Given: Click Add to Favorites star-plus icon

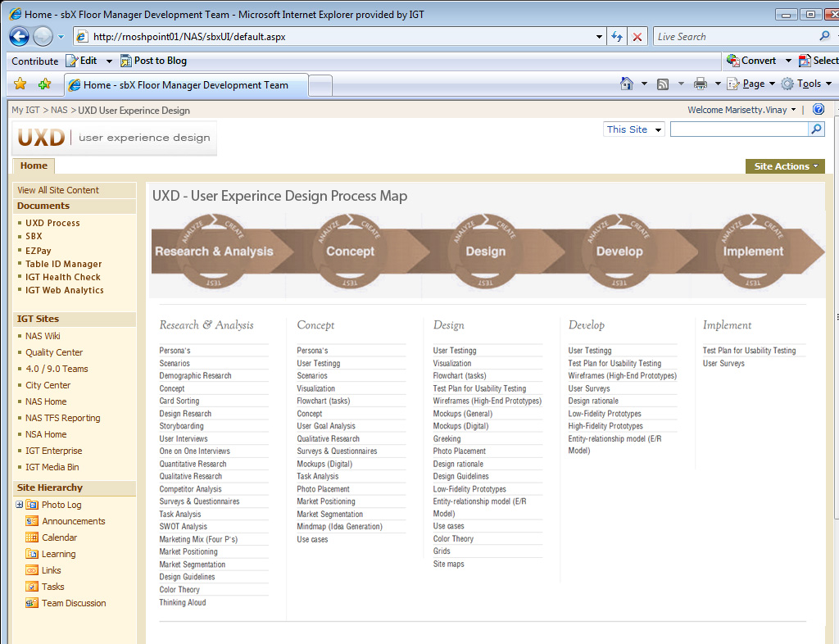Looking at the screenshot, I should [x=45, y=84].
